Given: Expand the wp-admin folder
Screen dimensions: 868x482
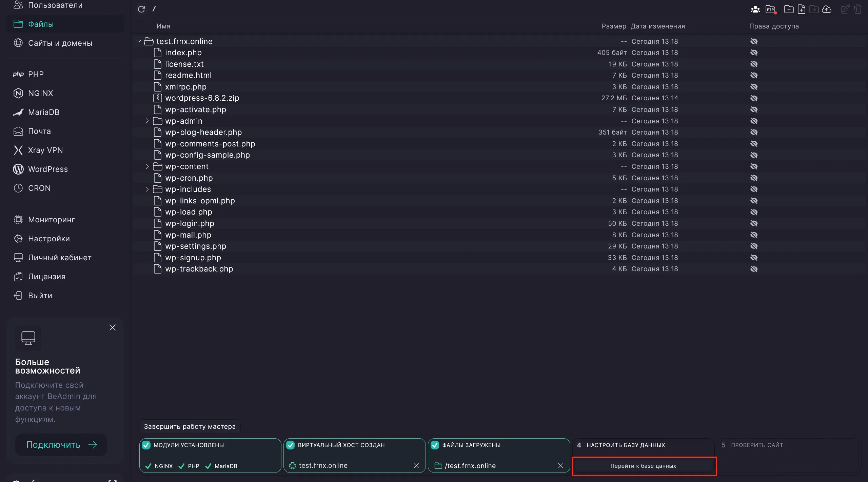Looking at the screenshot, I should pos(147,121).
